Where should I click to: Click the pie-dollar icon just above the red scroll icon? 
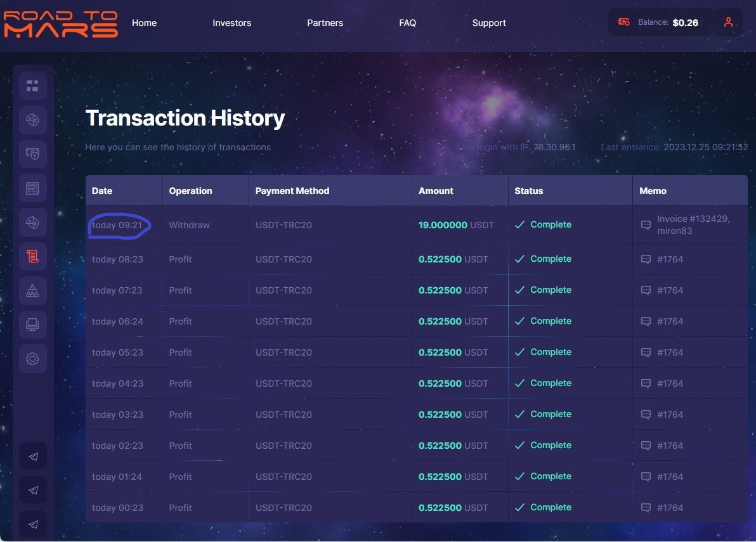point(33,222)
